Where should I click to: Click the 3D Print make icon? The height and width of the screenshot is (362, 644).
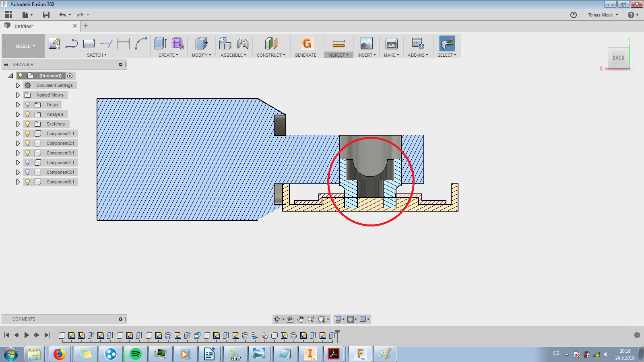pos(391,43)
